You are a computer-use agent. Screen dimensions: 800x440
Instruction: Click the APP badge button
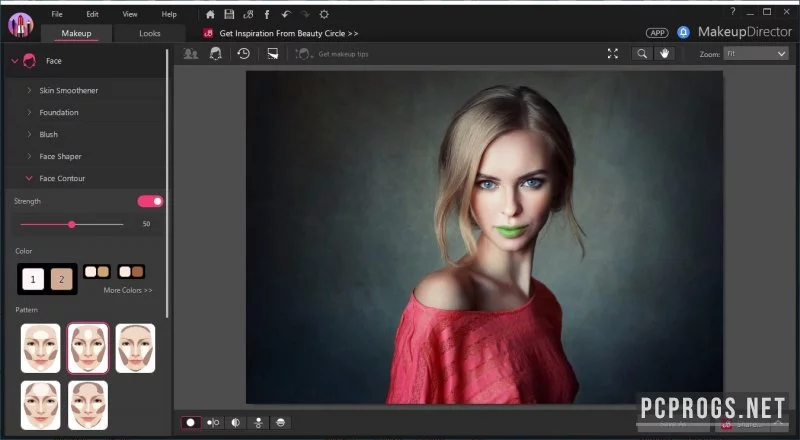(x=657, y=33)
